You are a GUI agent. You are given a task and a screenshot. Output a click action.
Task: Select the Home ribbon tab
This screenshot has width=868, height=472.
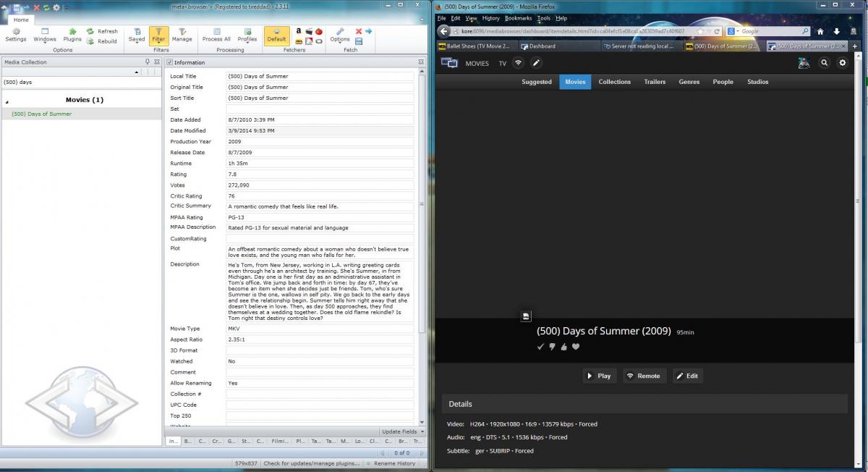click(x=21, y=20)
